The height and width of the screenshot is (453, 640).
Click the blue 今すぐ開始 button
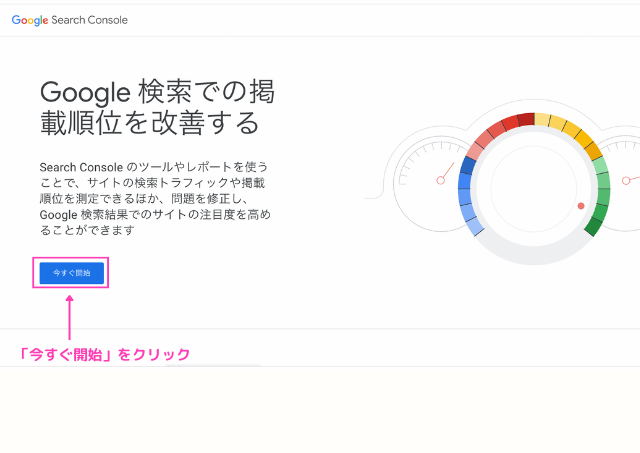71,273
